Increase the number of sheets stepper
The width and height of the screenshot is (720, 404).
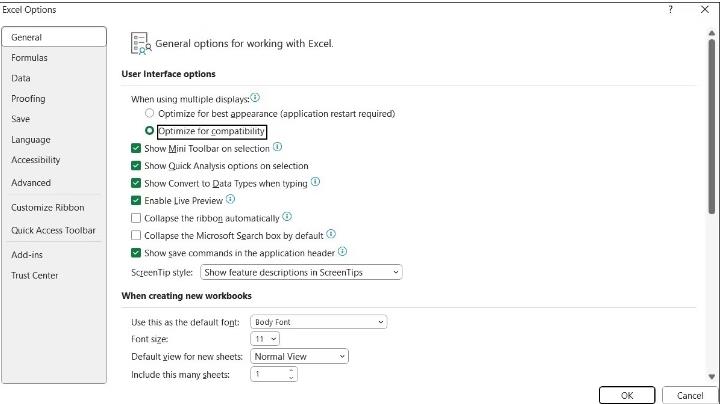(291, 370)
